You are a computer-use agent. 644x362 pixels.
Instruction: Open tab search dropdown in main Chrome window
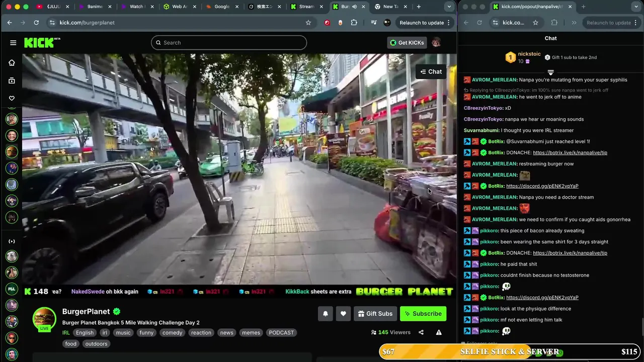449,7
